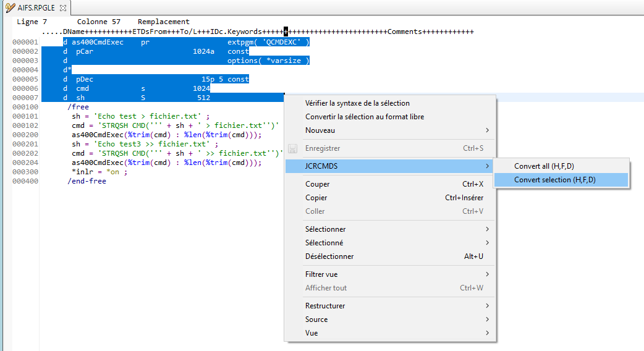This screenshot has width=644, height=351.
Task: Click line number 000100 in the gutter
Action: click(x=25, y=107)
